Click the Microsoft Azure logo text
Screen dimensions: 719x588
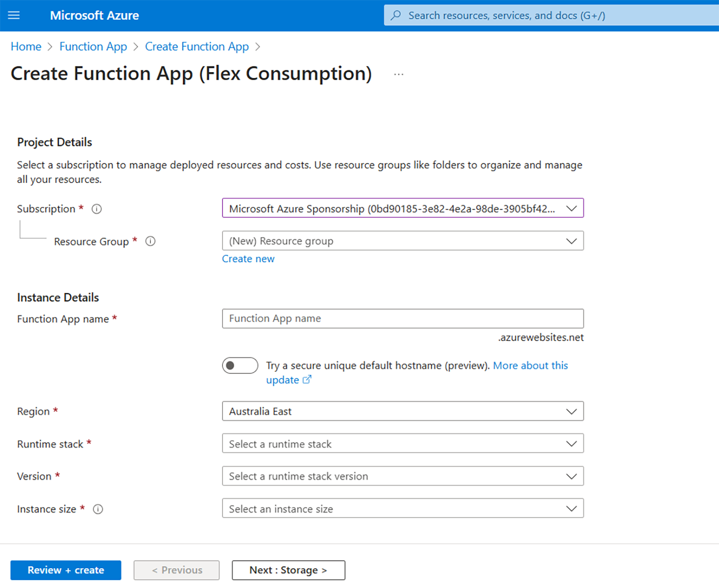(x=95, y=15)
